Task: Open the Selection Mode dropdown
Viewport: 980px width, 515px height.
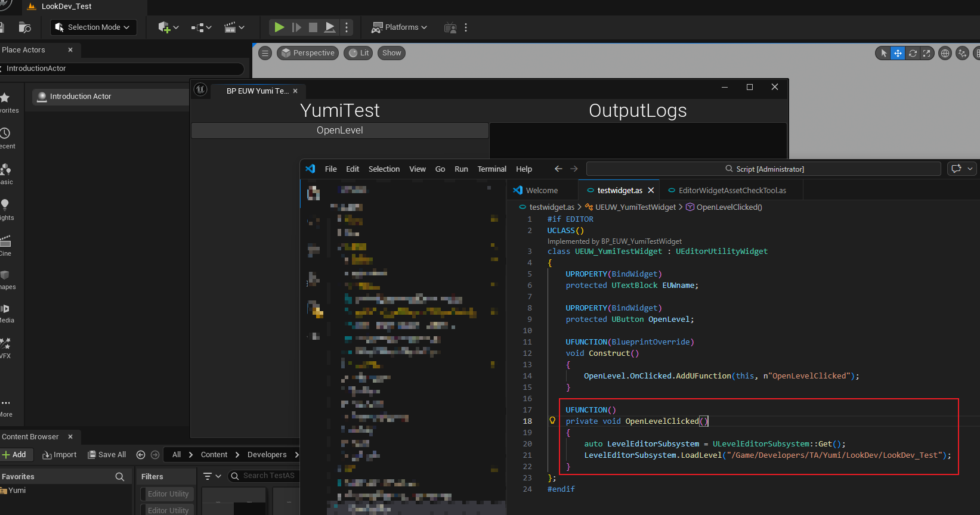Action: [93, 27]
